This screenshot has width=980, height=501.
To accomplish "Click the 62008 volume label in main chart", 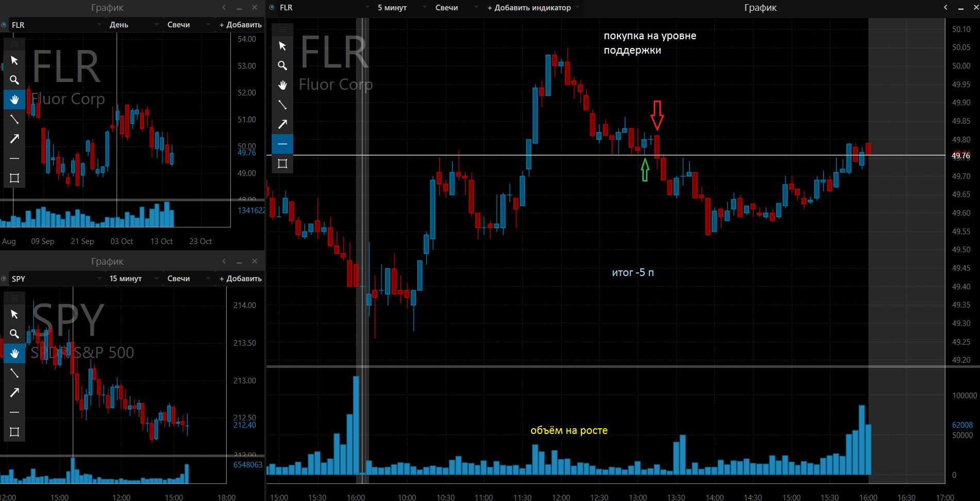I will [x=962, y=425].
